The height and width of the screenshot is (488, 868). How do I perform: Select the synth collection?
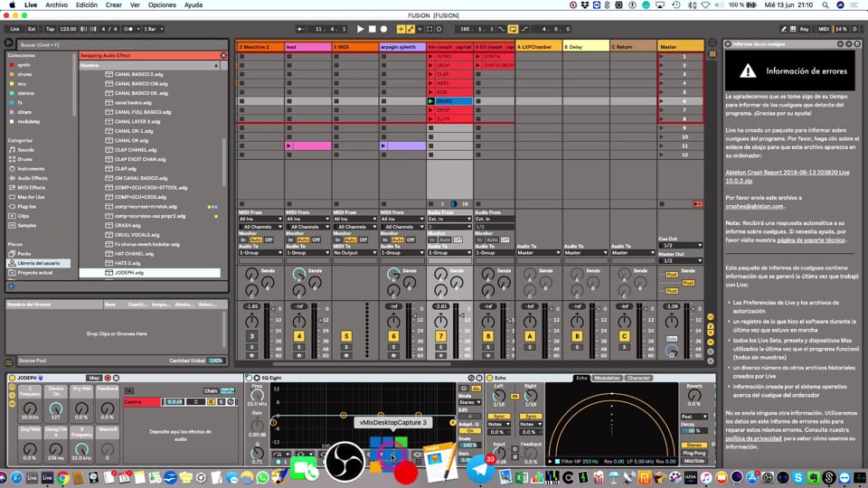pyautogui.click(x=24, y=65)
